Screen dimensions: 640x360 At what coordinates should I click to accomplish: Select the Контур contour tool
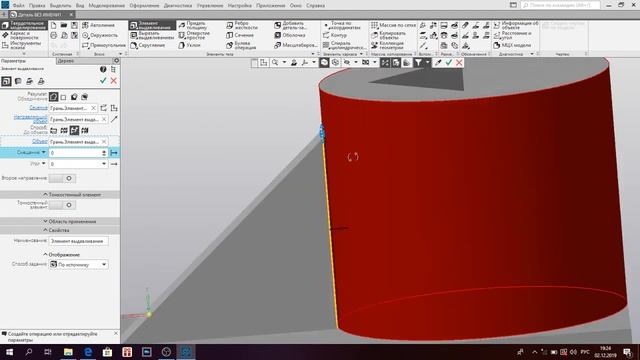click(x=335, y=36)
